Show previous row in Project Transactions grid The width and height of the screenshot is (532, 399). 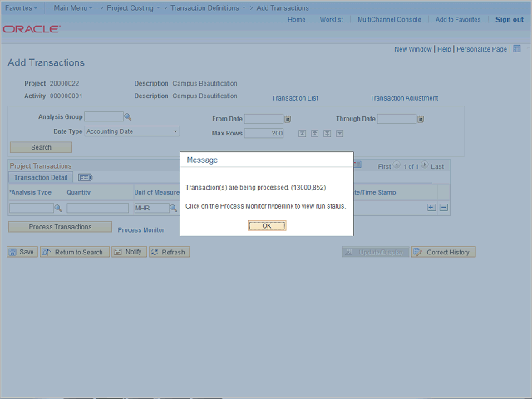coord(397,165)
